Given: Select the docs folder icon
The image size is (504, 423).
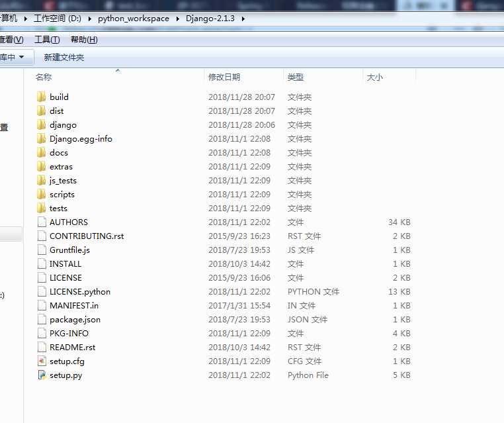Looking at the screenshot, I should (x=41, y=152).
